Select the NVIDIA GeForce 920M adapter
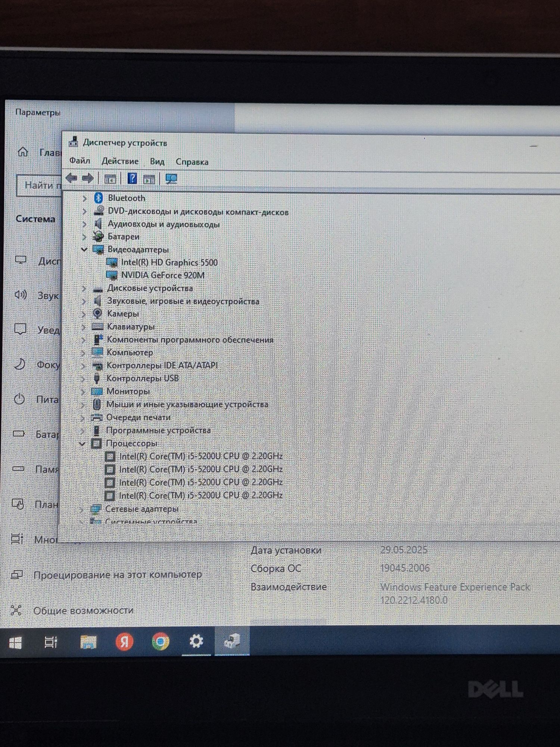This screenshot has height=747, width=560. (x=163, y=275)
